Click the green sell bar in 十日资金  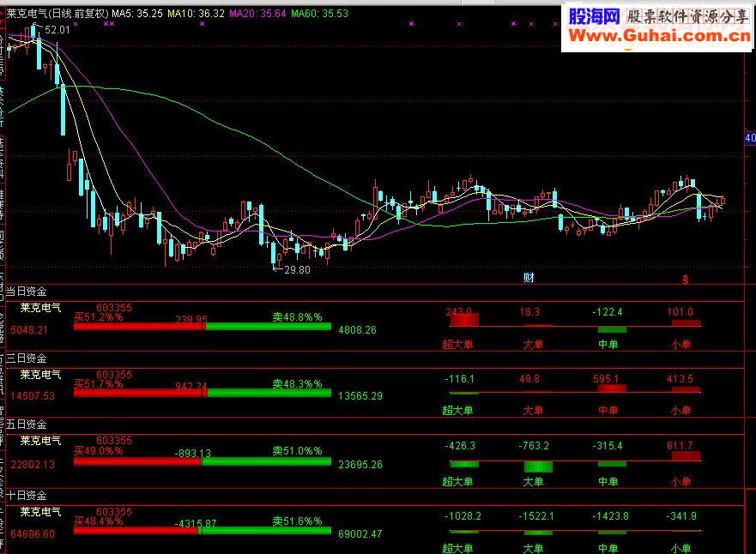pos(265,531)
